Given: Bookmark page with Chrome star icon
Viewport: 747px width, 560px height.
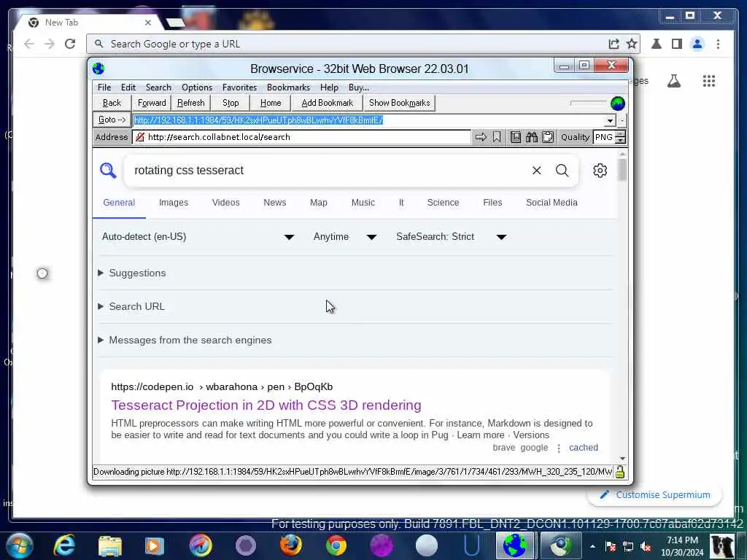Looking at the screenshot, I should tap(632, 44).
